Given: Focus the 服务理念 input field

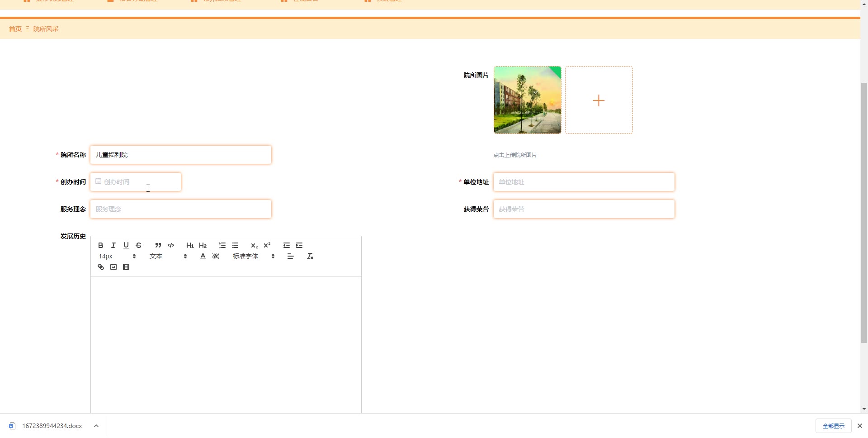Looking at the screenshot, I should point(181,209).
